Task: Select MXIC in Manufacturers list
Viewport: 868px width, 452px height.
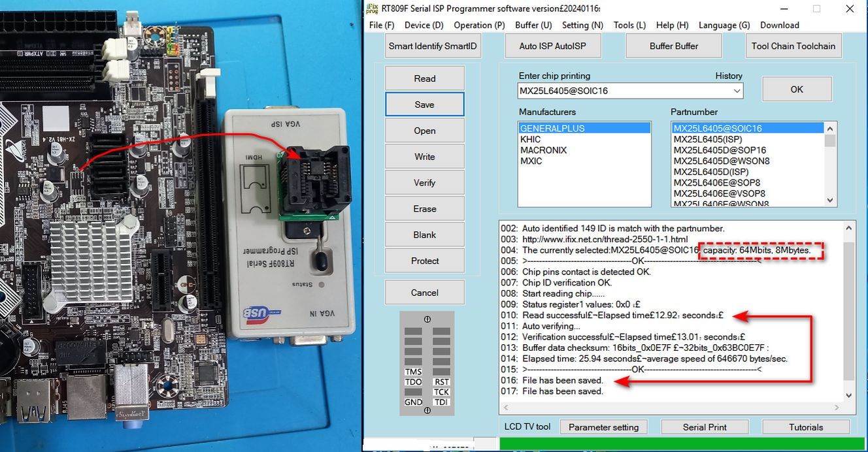Action: click(x=584, y=161)
